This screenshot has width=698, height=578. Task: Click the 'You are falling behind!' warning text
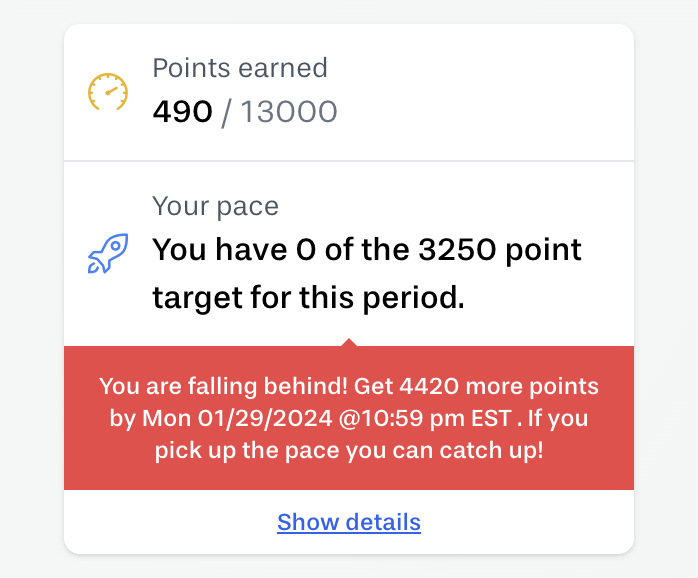click(223, 386)
